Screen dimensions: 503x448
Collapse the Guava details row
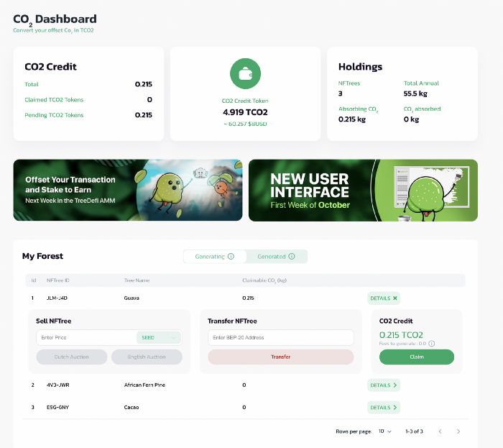(x=384, y=298)
